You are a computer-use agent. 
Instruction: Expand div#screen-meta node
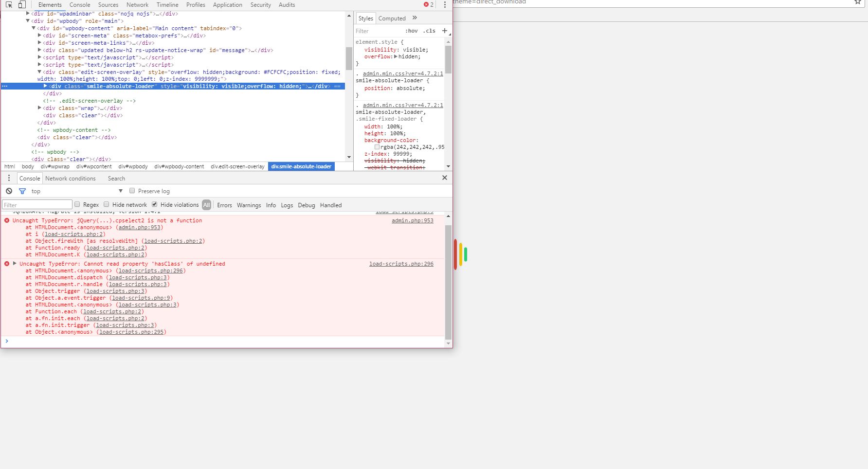[39, 36]
